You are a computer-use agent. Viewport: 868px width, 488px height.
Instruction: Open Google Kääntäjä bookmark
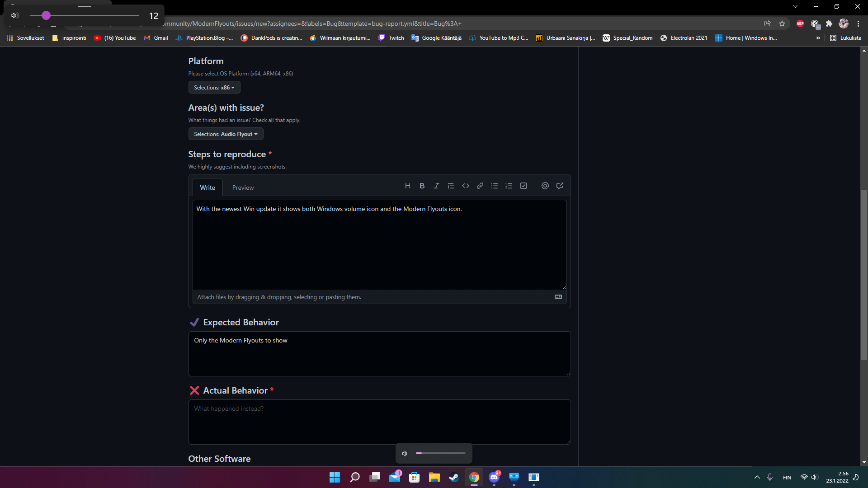(x=436, y=38)
